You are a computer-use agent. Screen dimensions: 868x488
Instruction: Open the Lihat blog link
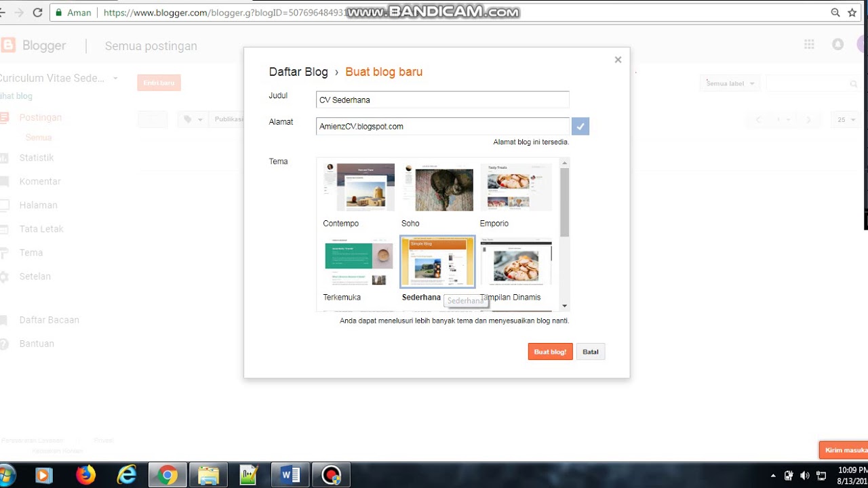pos(16,96)
